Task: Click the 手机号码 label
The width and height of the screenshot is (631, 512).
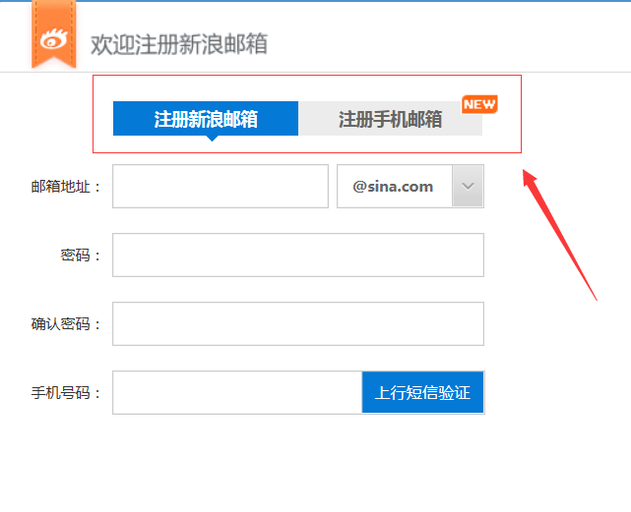Action: click(x=66, y=393)
